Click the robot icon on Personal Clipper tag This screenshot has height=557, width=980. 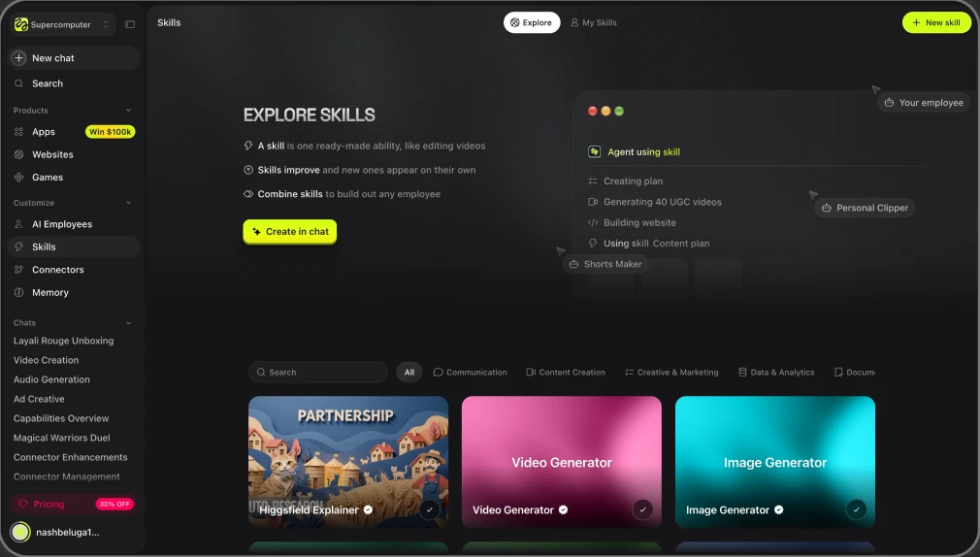(827, 209)
